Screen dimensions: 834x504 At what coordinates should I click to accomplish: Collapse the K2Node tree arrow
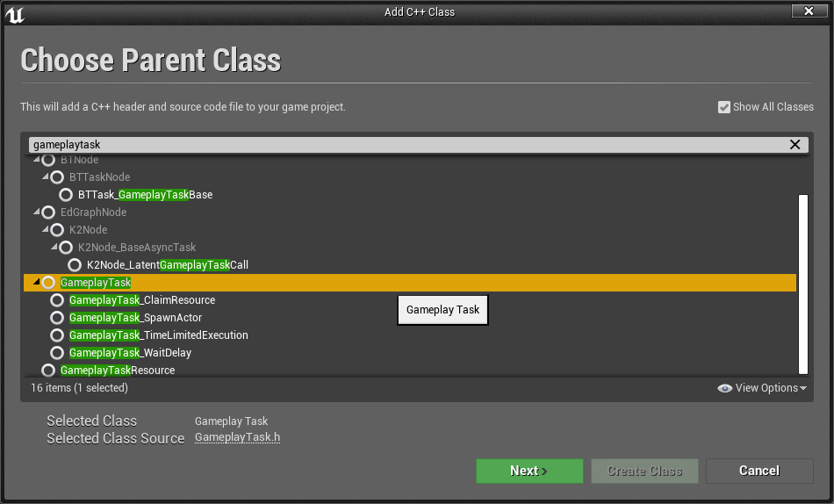pos(46,229)
